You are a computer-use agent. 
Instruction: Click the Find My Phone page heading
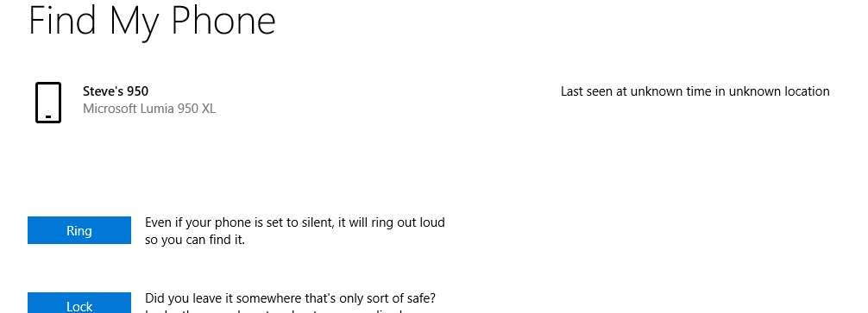[x=152, y=21]
